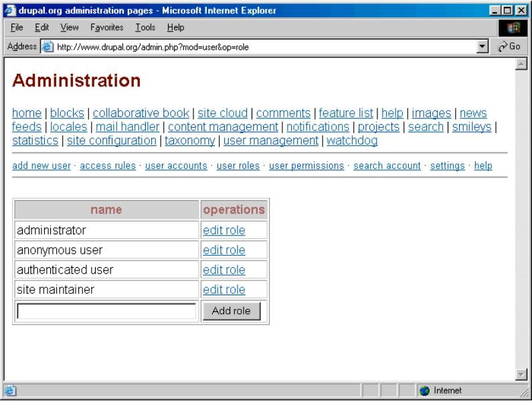Screen dimensions: 532x401
Task: Click the name column header
Action: [106, 210]
